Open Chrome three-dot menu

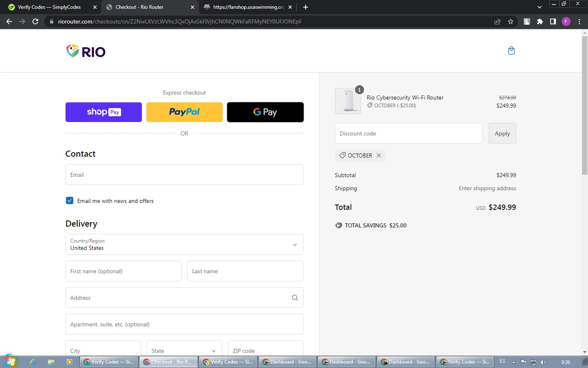click(579, 22)
